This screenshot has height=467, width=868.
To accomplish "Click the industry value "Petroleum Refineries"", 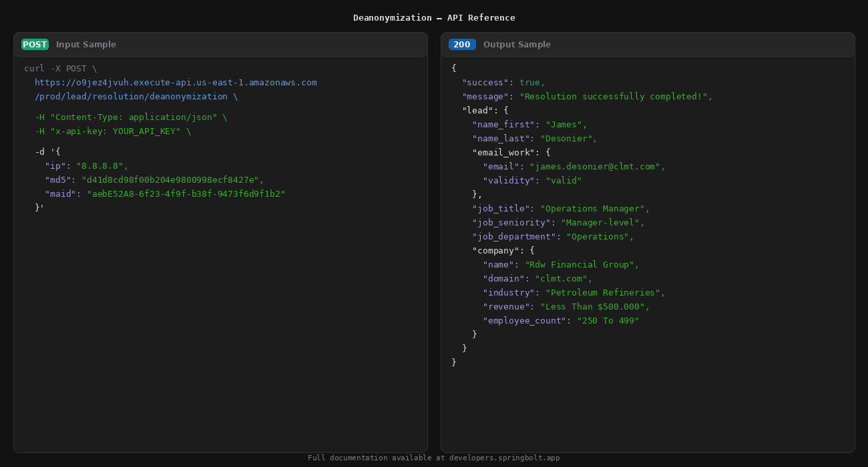I will click(606, 293).
